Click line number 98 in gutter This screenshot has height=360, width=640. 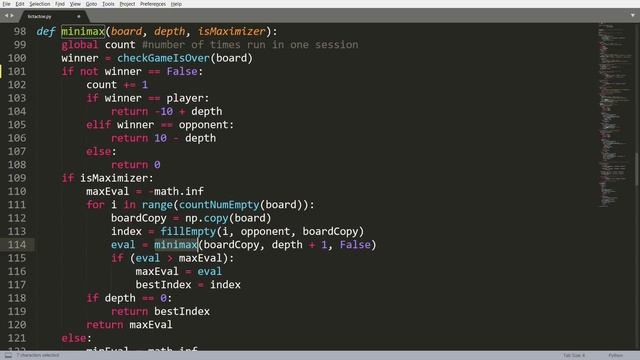[x=20, y=31]
